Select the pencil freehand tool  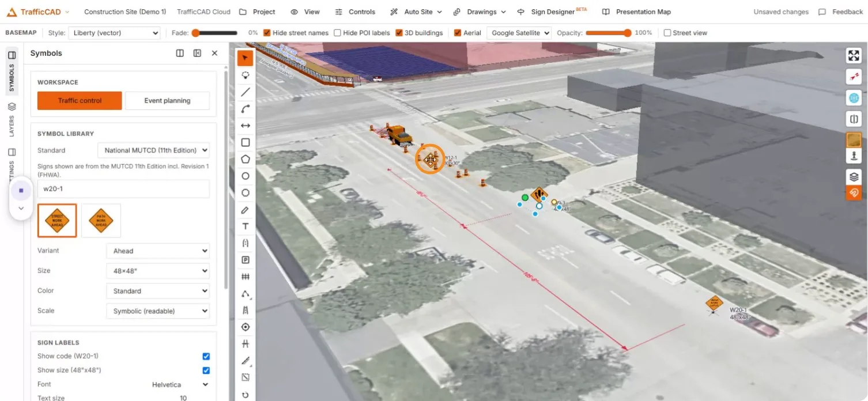click(x=246, y=210)
